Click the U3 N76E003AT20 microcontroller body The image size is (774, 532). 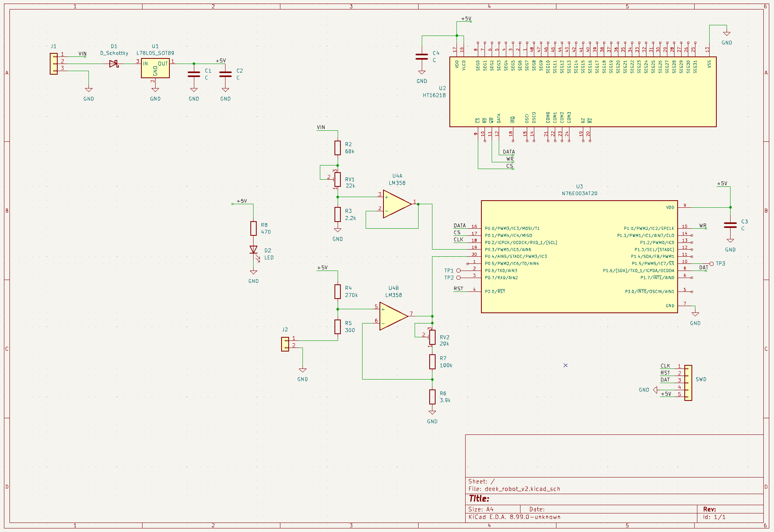[579, 257]
